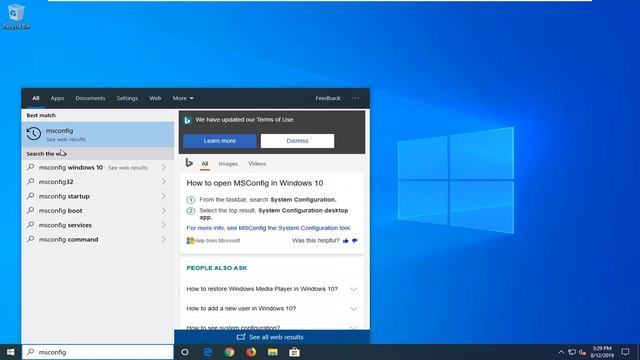Launch Google Chrome from taskbar

point(229,352)
